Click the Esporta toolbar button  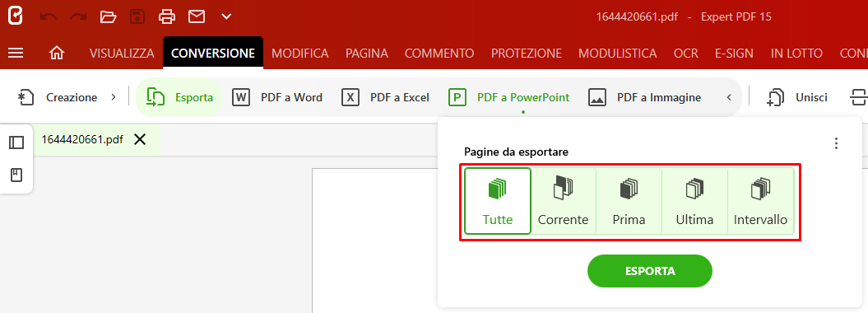click(179, 97)
